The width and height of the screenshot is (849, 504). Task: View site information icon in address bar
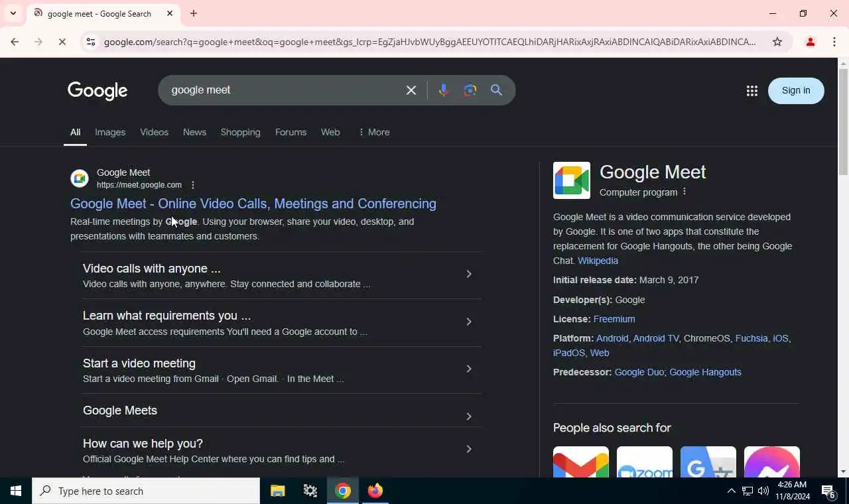[x=91, y=42]
